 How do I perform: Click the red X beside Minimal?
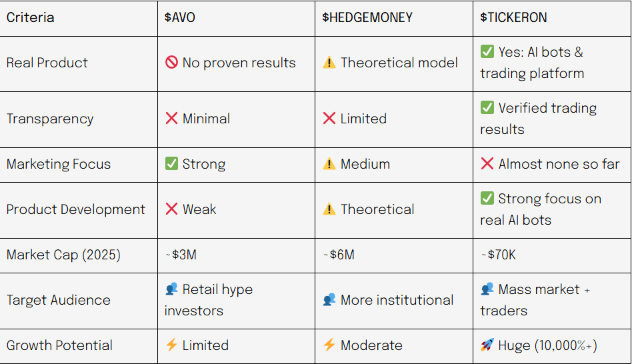click(x=171, y=119)
